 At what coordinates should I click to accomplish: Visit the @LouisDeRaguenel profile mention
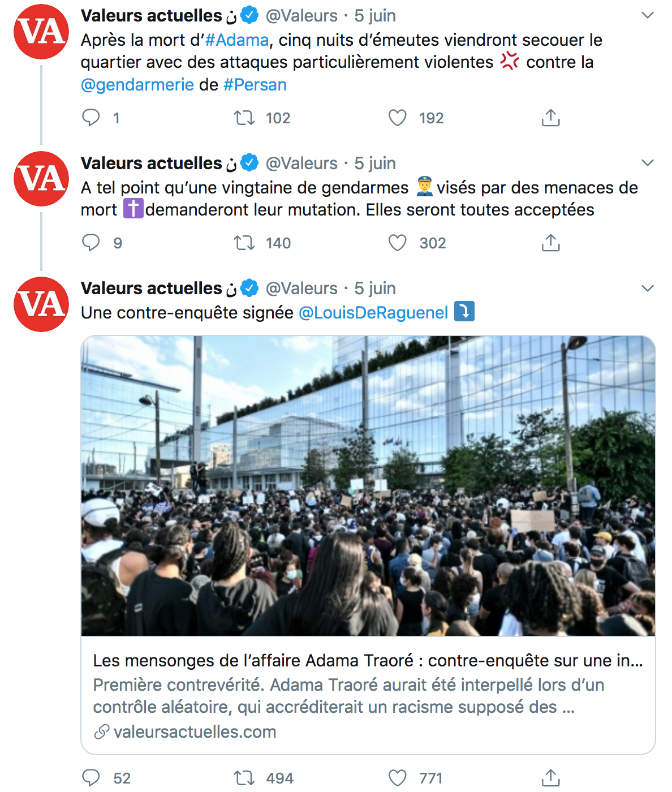373,313
